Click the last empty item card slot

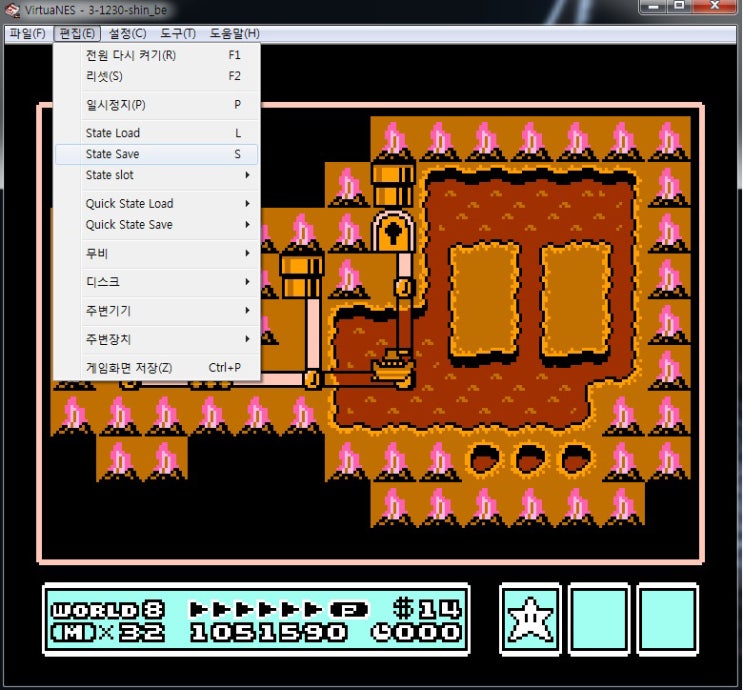pos(668,619)
